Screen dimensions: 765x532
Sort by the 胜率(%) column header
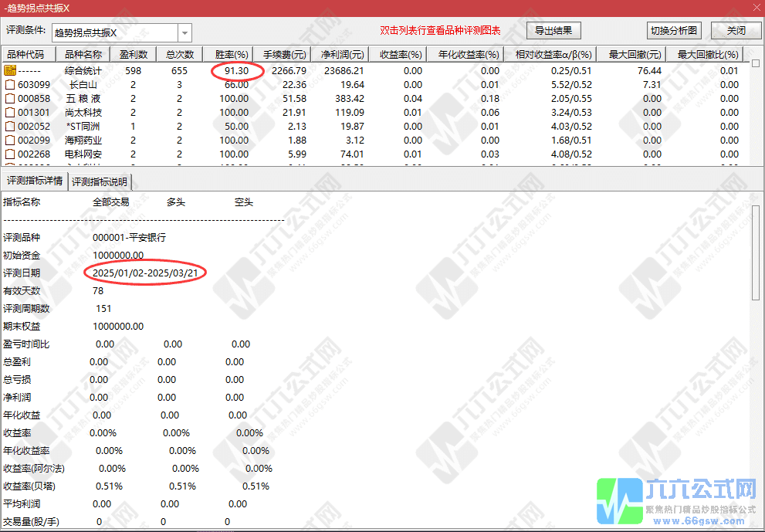(231, 55)
